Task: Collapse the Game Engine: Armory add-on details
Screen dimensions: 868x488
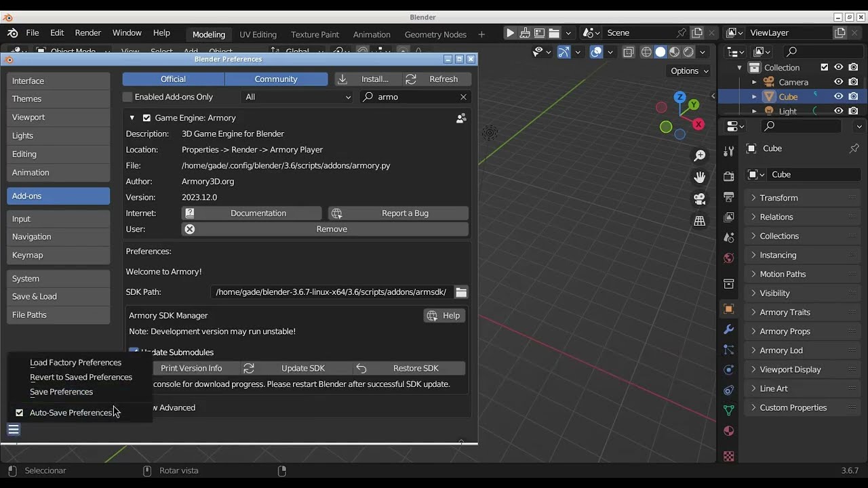Action: tap(132, 118)
